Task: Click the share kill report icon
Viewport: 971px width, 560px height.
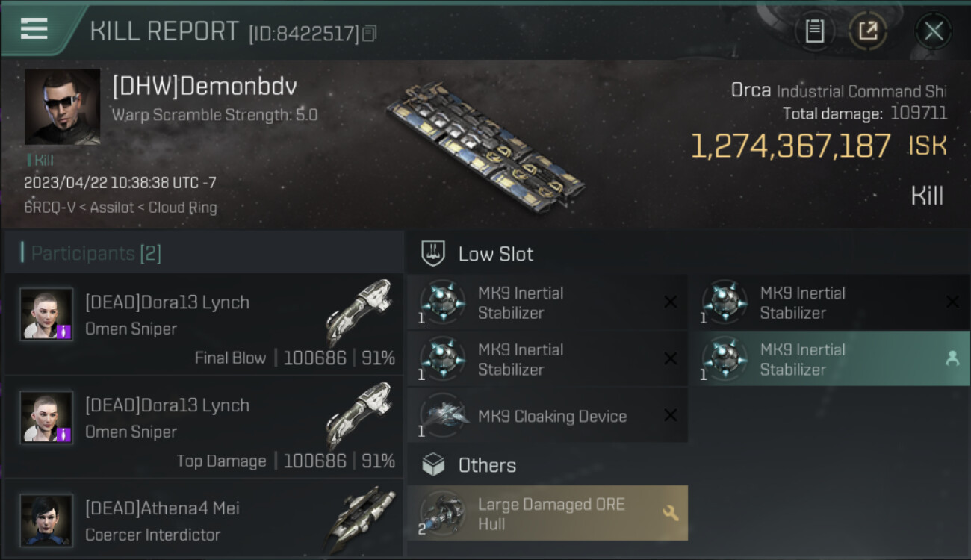Action: click(867, 31)
